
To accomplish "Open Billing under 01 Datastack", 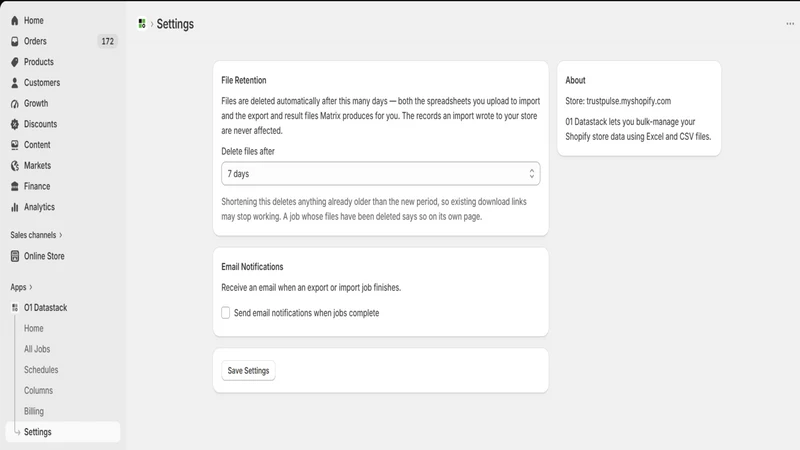I will tap(34, 411).
